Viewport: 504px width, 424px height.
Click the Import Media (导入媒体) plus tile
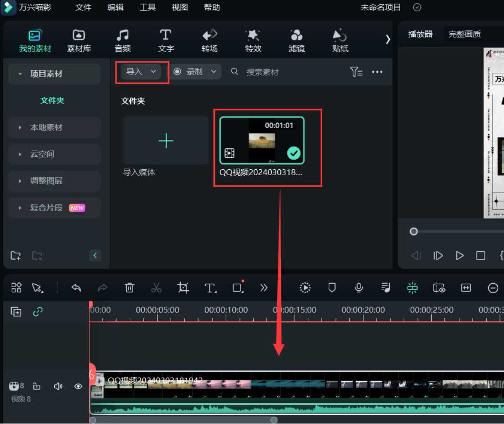166,141
